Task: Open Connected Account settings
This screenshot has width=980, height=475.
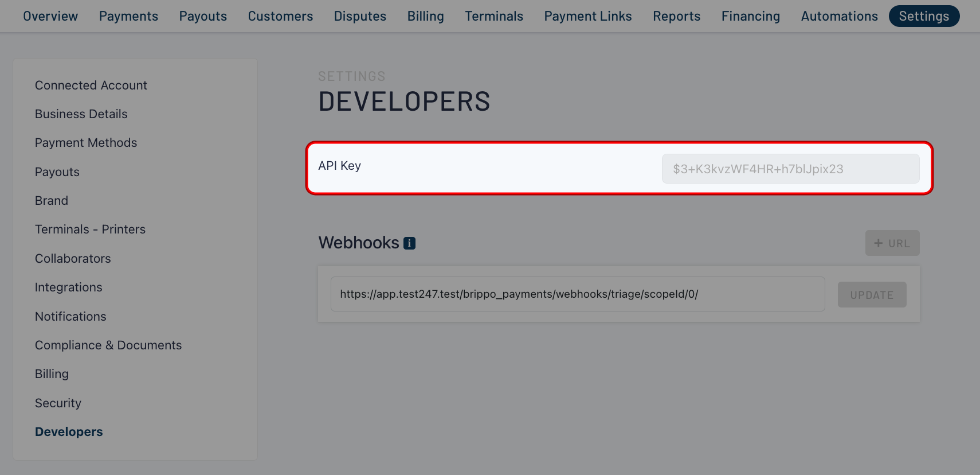Action: point(91,85)
